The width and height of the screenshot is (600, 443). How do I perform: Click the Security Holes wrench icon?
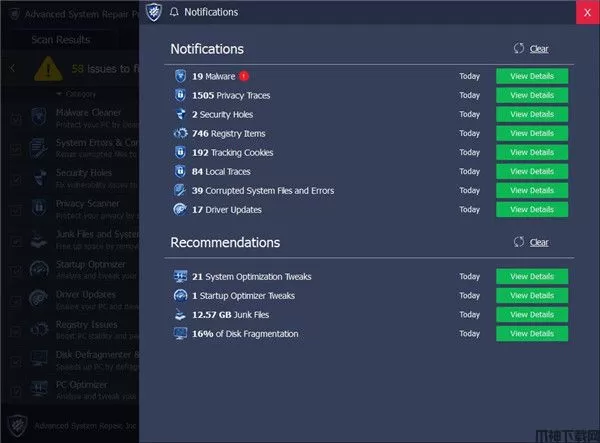(180, 114)
